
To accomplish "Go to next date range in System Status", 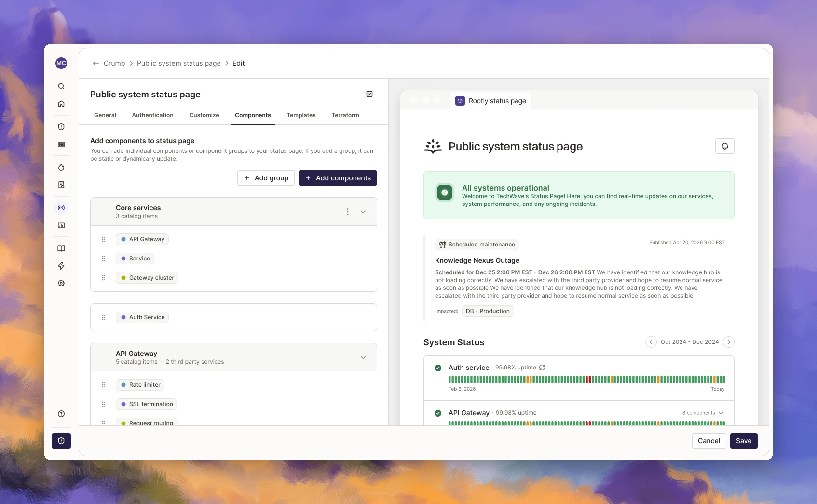I will pyautogui.click(x=729, y=342).
